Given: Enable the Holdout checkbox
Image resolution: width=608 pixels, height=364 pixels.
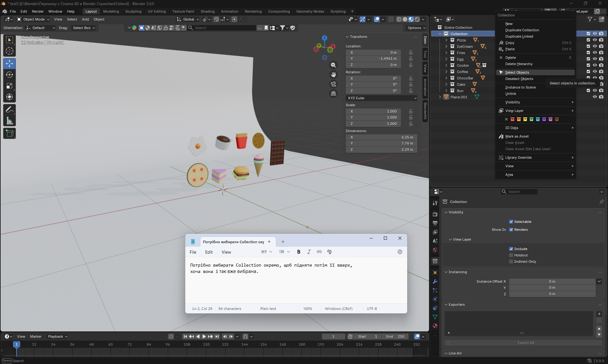Looking at the screenshot, I should [x=511, y=255].
